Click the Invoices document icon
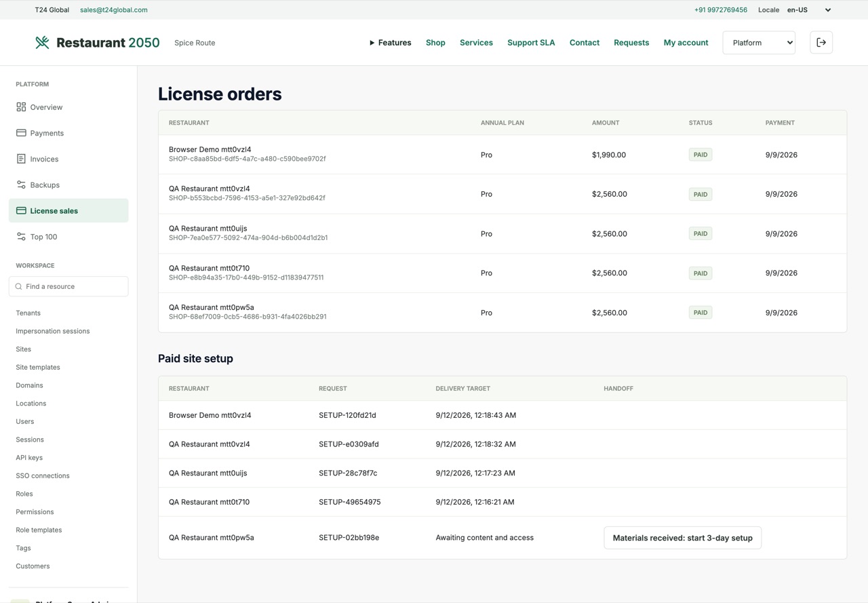Image resolution: width=868 pixels, height=603 pixels. (x=21, y=159)
